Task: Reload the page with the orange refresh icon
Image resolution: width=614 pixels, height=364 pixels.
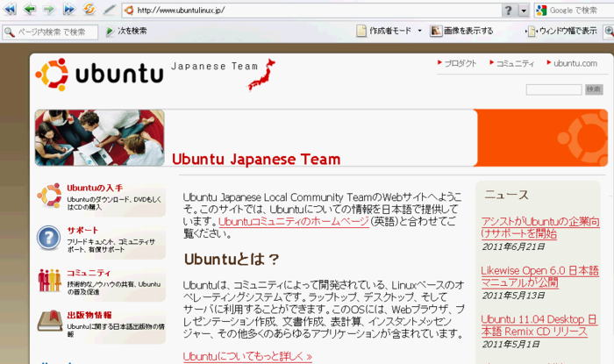Action: coord(89,9)
